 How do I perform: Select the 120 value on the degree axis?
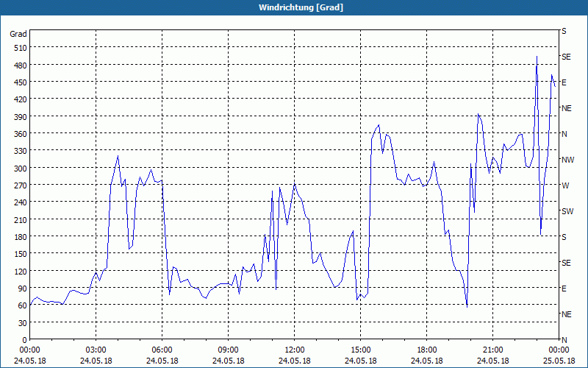[21, 271]
